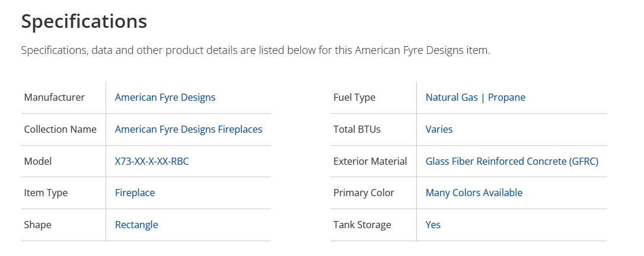Click the Varies total BTUs value

coord(439,129)
